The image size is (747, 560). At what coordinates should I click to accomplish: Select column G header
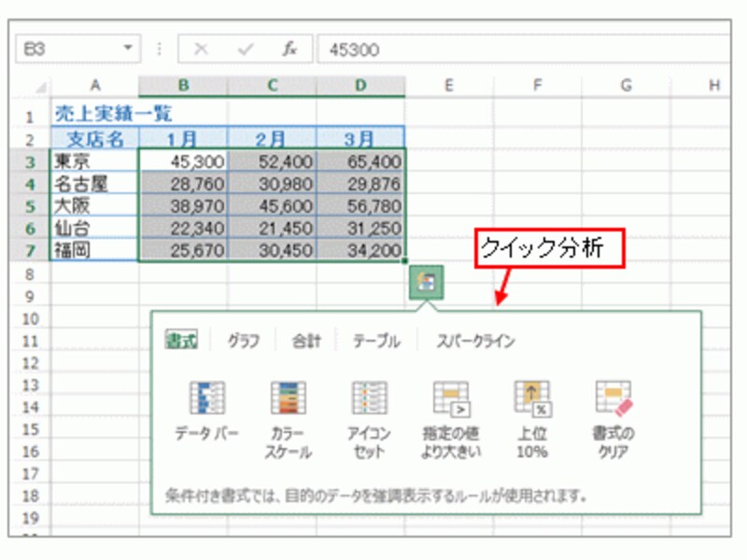[626, 86]
